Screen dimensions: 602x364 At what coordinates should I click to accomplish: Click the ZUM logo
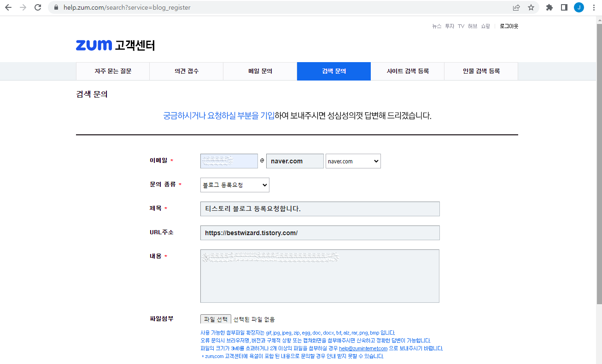point(94,45)
